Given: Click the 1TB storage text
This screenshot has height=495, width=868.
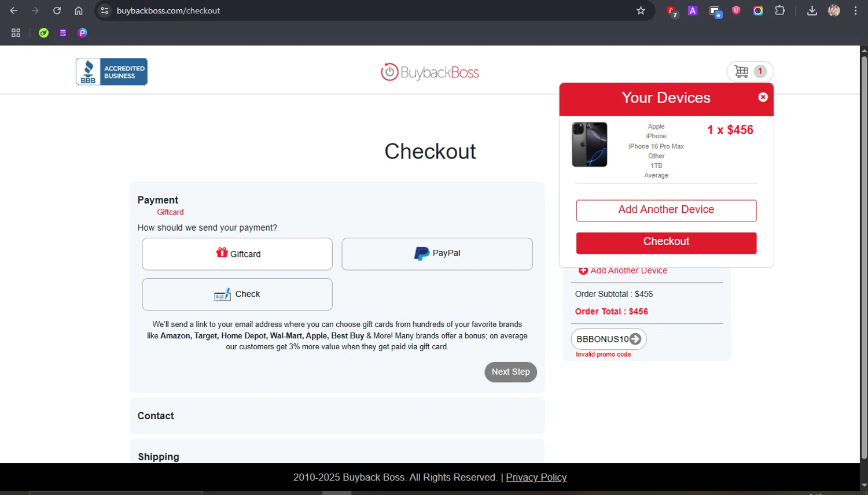Looking at the screenshot, I should pos(656,165).
